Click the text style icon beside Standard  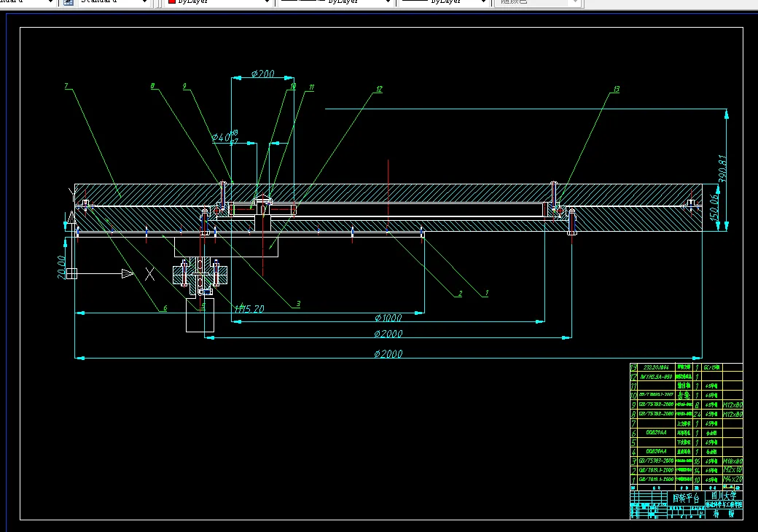[69, 2]
